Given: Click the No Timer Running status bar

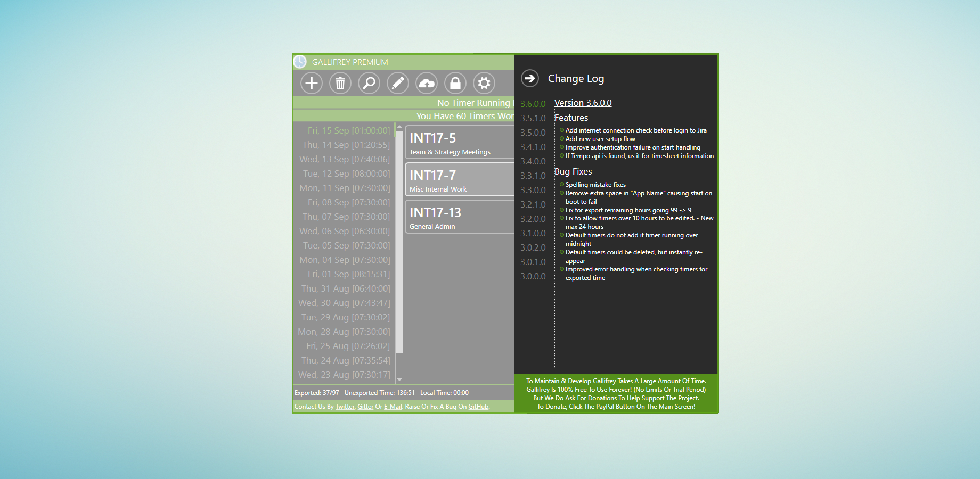Looking at the screenshot, I should (403, 103).
